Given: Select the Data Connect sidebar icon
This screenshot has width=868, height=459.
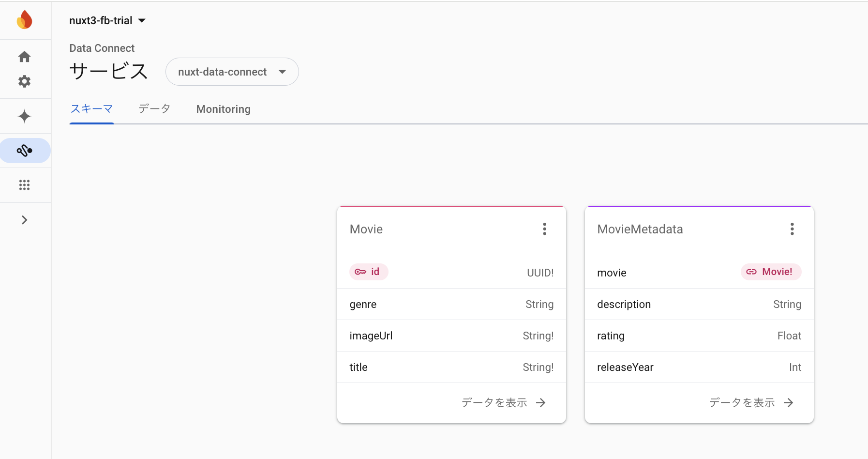Looking at the screenshot, I should [x=24, y=151].
